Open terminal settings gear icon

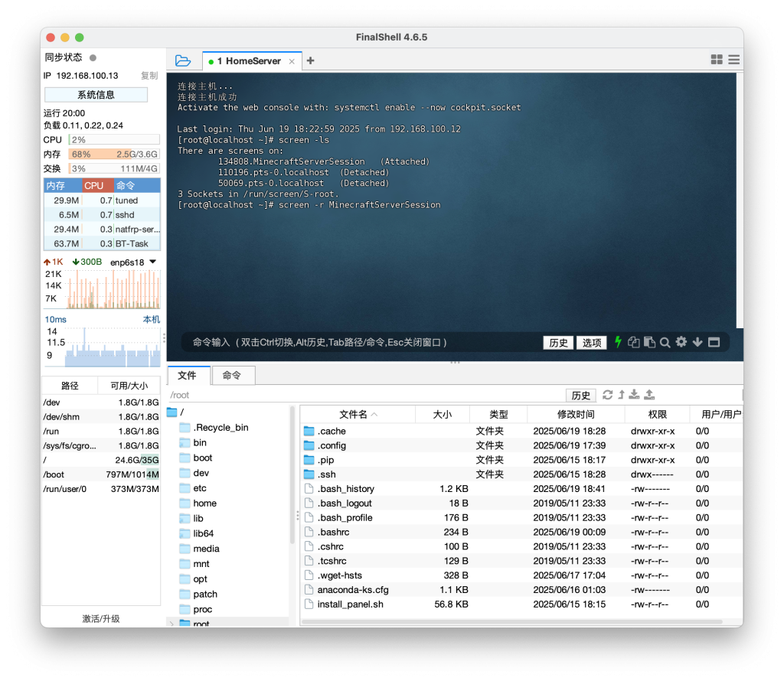pos(681,342)
